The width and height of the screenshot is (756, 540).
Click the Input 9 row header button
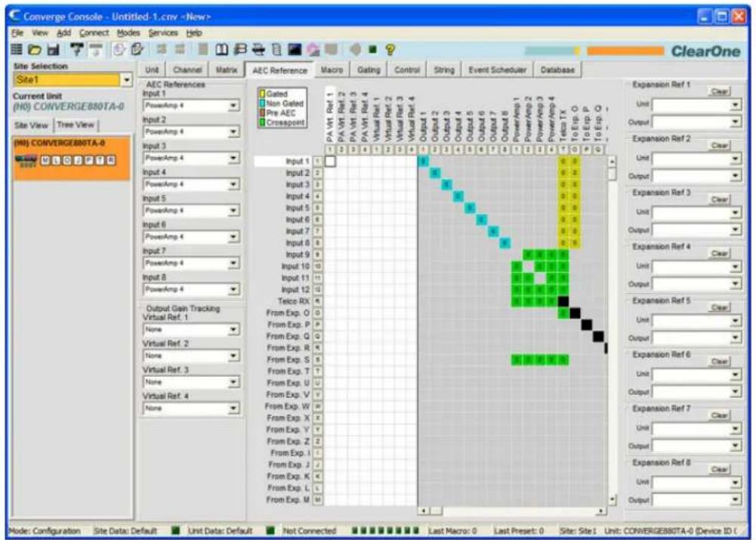point(318,255)
